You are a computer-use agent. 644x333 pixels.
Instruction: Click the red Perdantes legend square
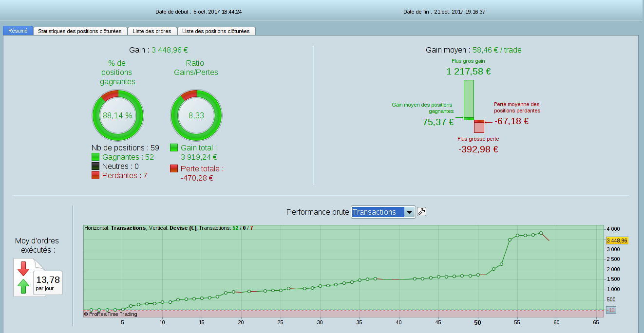pyautogui.click(x=95, y=175)
